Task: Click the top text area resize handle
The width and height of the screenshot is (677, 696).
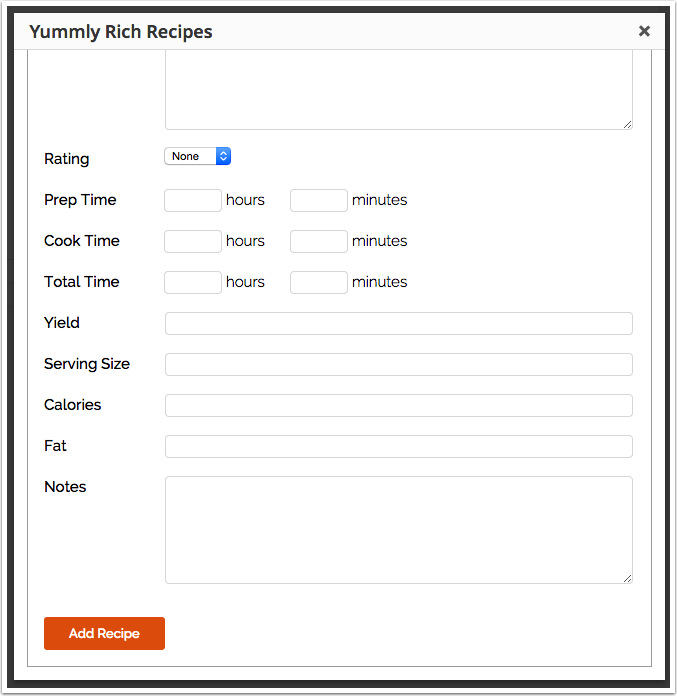Action: coord(628,124)
